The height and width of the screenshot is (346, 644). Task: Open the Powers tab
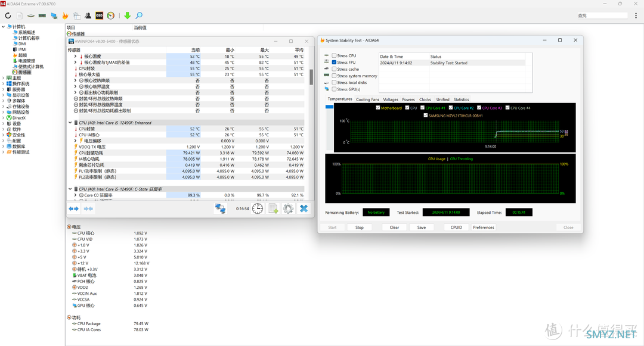tap(408, 99)
